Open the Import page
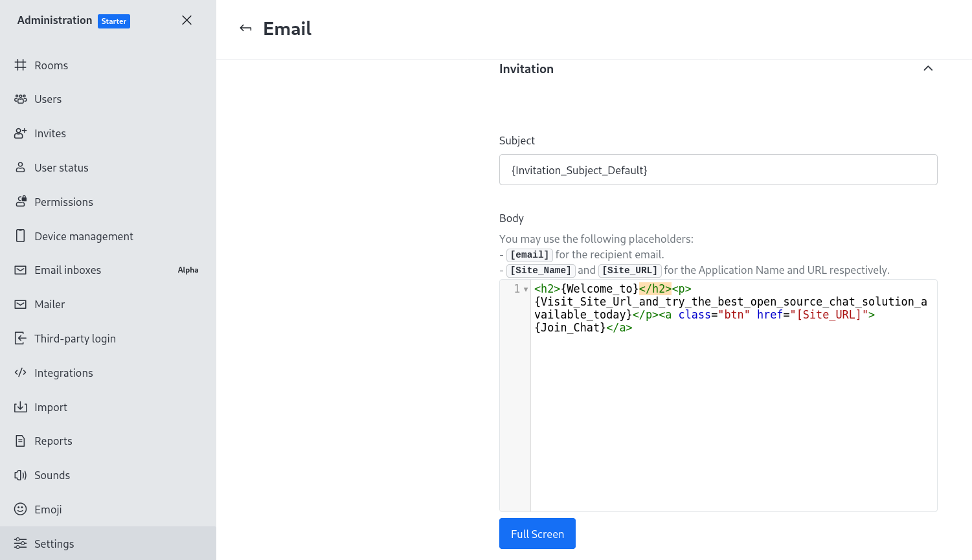972x560 pixels. click(108, 407)
